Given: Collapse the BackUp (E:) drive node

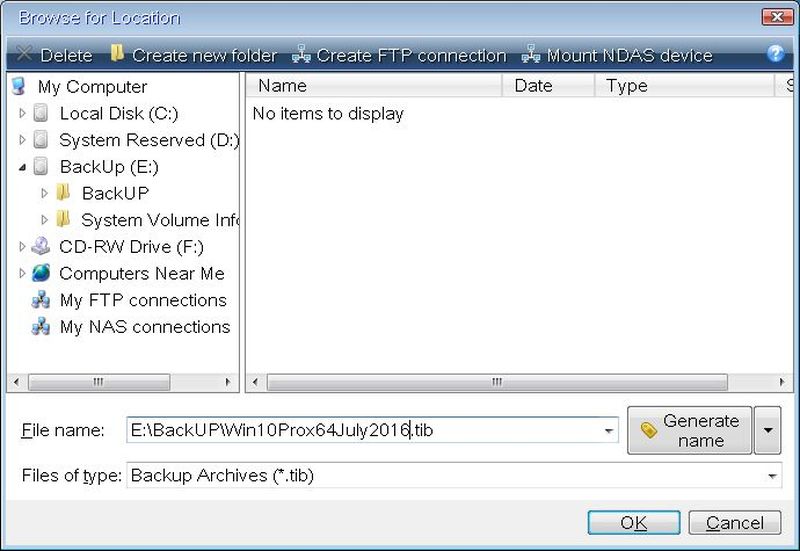Looking at the screenshot, I should (23, 167).
